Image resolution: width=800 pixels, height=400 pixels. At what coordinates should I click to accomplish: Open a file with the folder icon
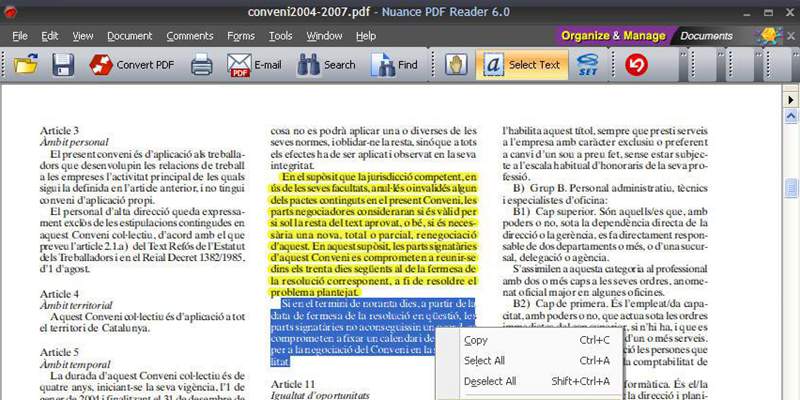click(26, 65)
